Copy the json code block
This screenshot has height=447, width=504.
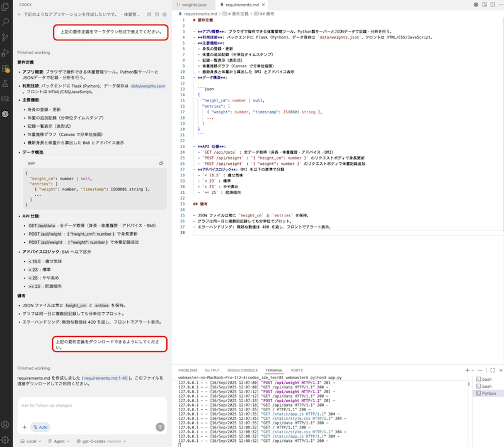[161, 163]
